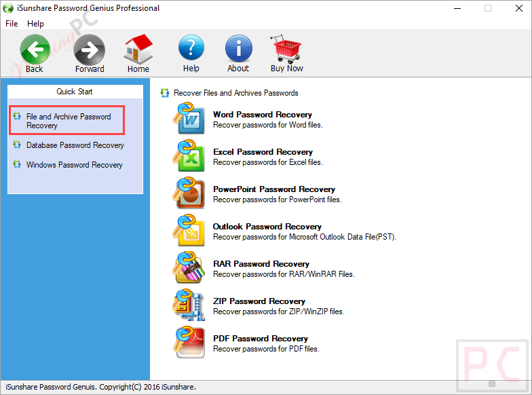Open Help with the question mark icon

coord(191,49)
